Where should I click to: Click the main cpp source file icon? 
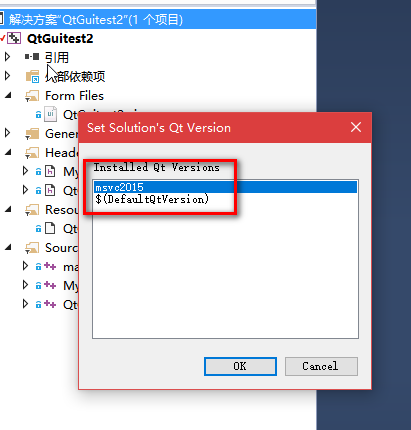(50, 266)
